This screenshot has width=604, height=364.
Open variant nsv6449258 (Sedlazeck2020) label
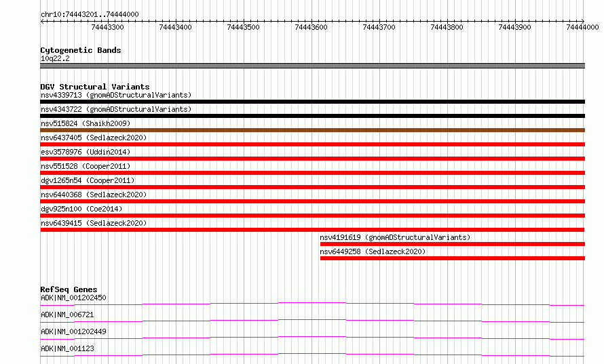point(373,251)
